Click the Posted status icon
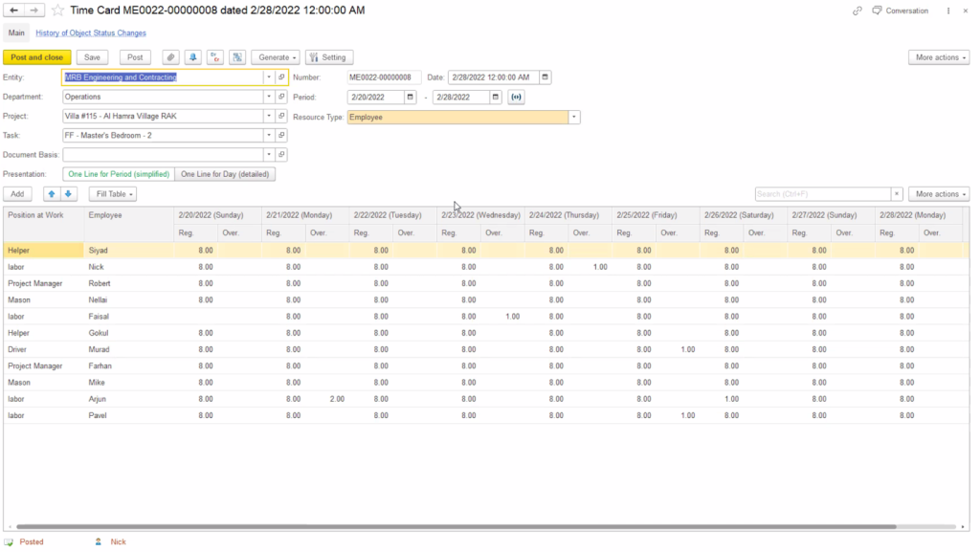Image resolution: width=980 pixels, height=552 pixels. tap(9, 542)
